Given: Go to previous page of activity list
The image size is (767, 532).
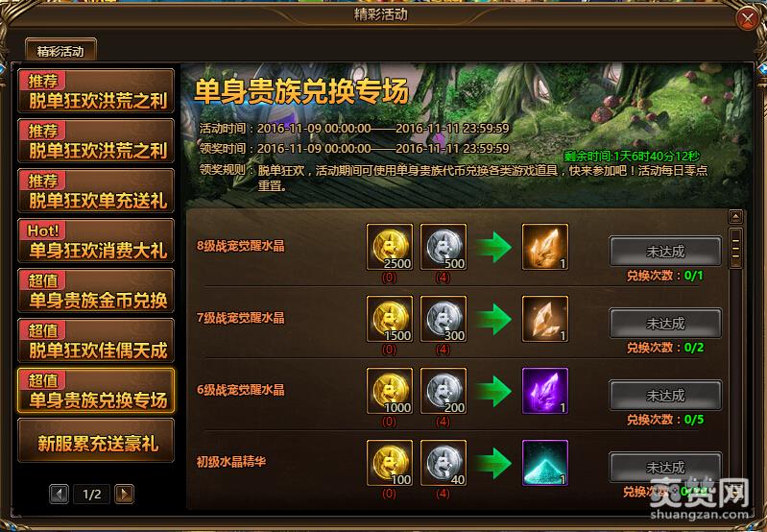Looking at the screenshot, I should [x=60, y=494].
